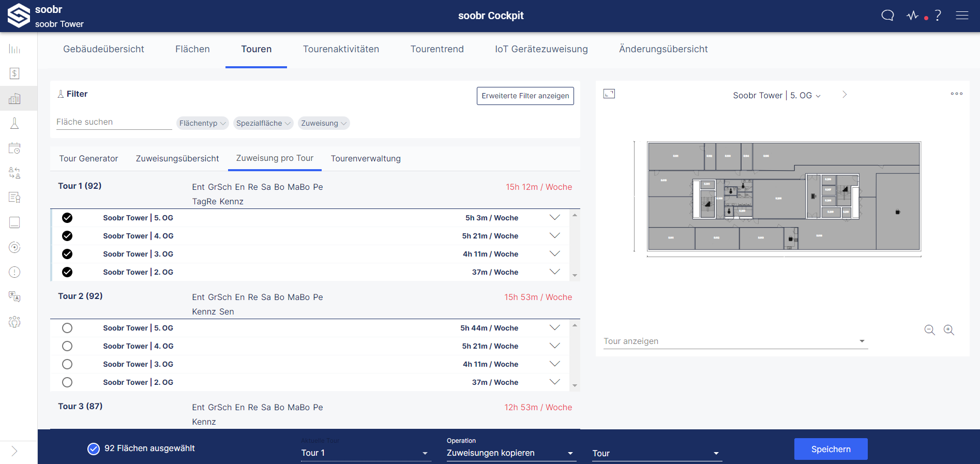The width and height of the screenshot is (980, 464).
Task: Open the Spezialfläche filter dropdown
Action: pyautogui.click(x=263, y=123)
